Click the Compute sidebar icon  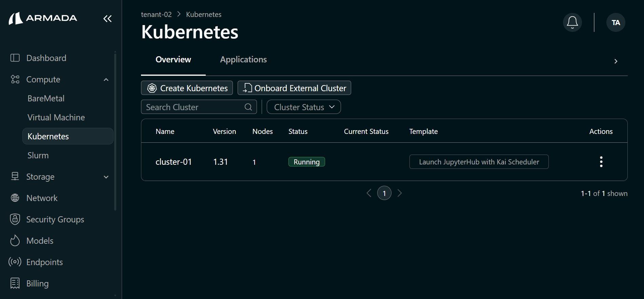(15, 79)
